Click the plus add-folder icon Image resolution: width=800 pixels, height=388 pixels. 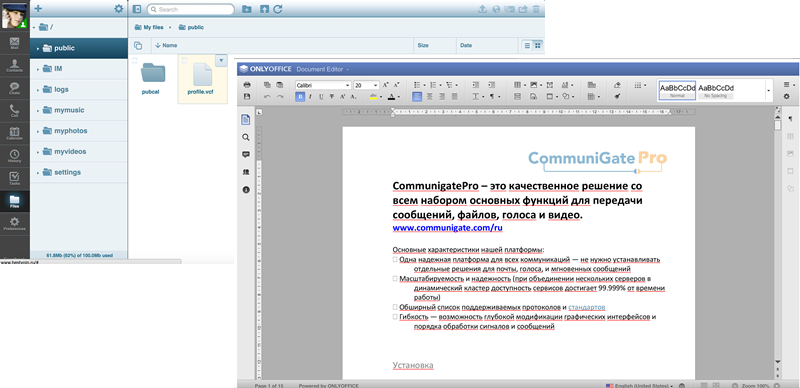(38, 9)
